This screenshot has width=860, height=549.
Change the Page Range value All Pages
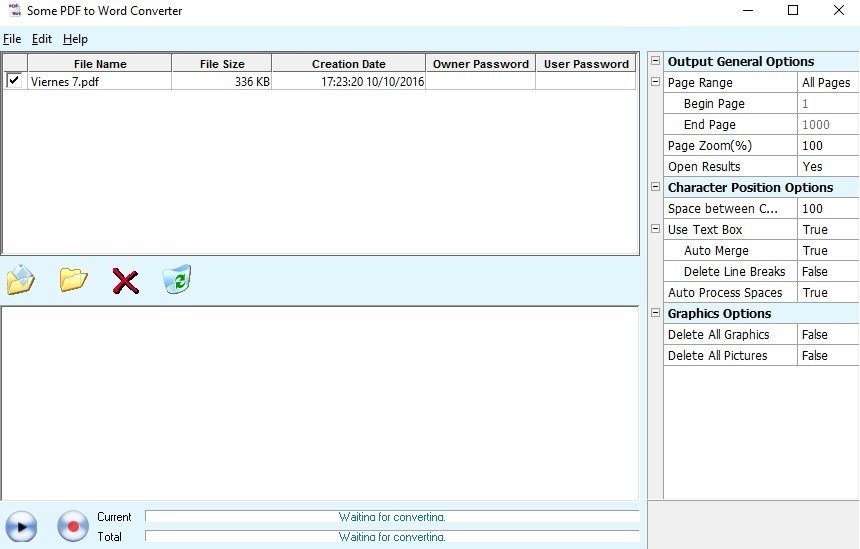828,83
